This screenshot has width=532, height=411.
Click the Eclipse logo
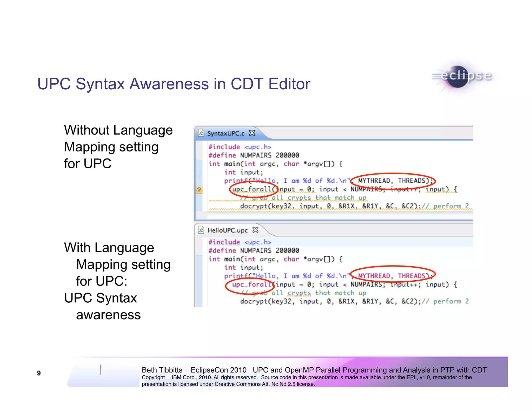(463, 77)
